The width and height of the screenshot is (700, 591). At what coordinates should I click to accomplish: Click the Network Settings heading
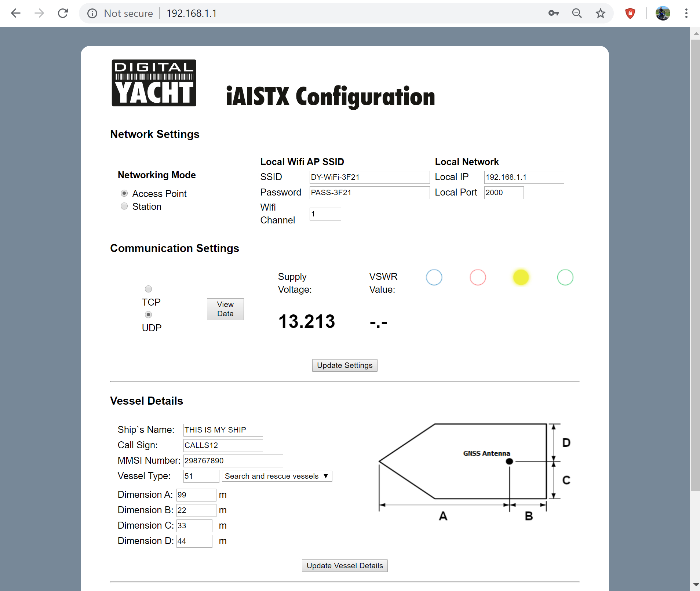point(155,134)
